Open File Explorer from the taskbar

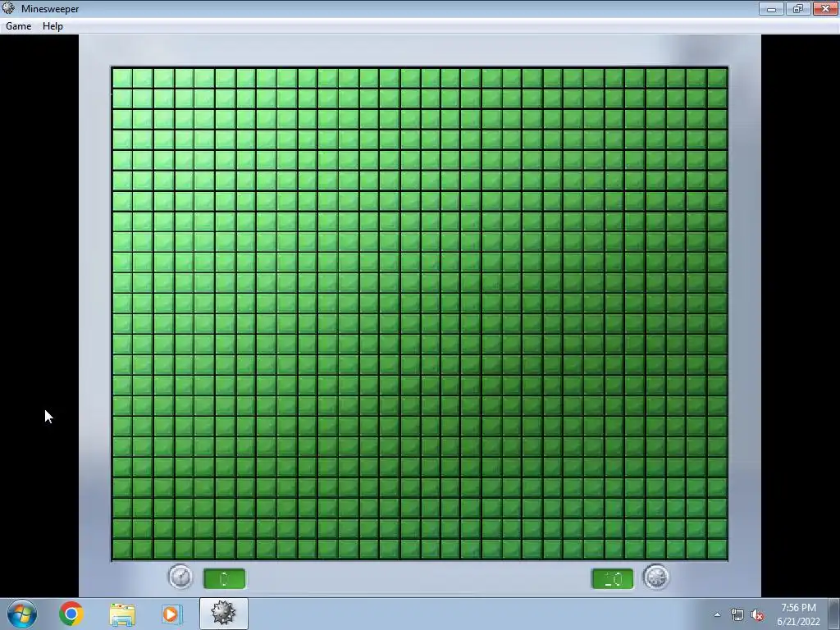coord(122,614)
